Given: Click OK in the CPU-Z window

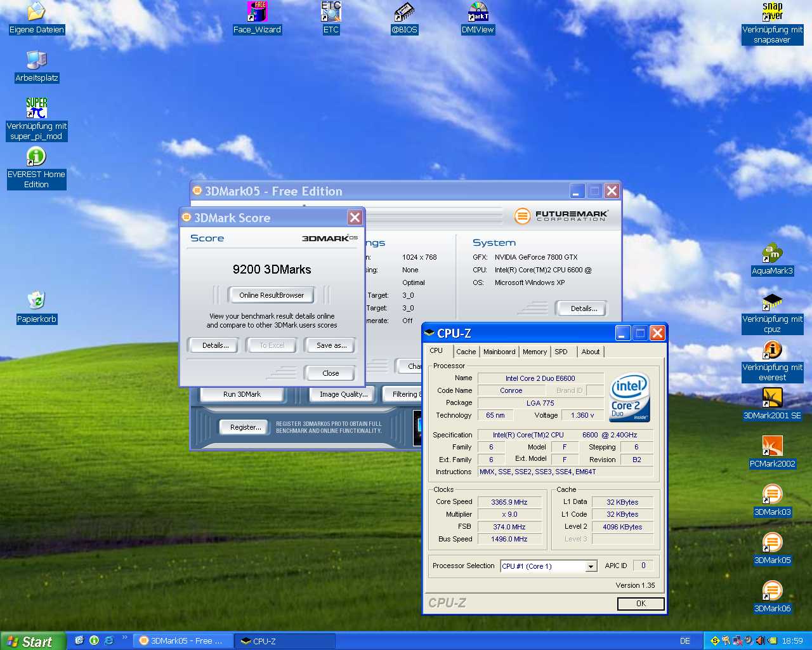Looking at the screenshot, I should click(x=641, y=604).
